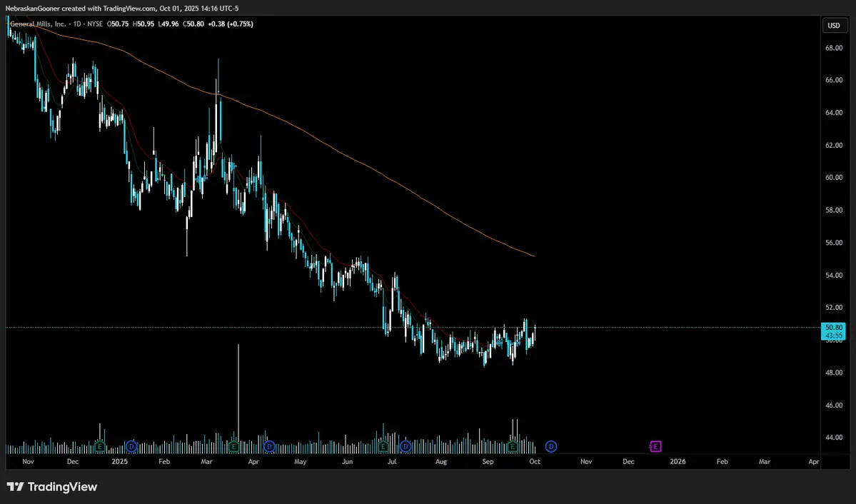Click the 56.00 price axis label

[834, 243]
